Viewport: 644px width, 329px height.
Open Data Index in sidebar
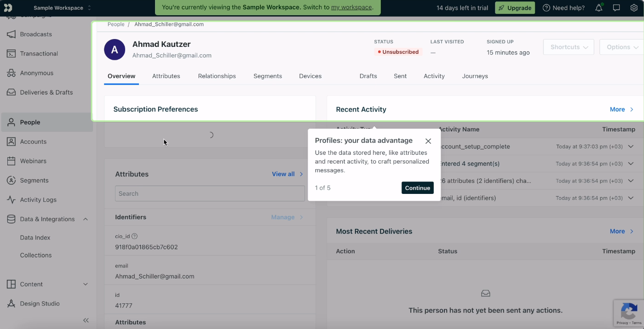tap(35, 238)
